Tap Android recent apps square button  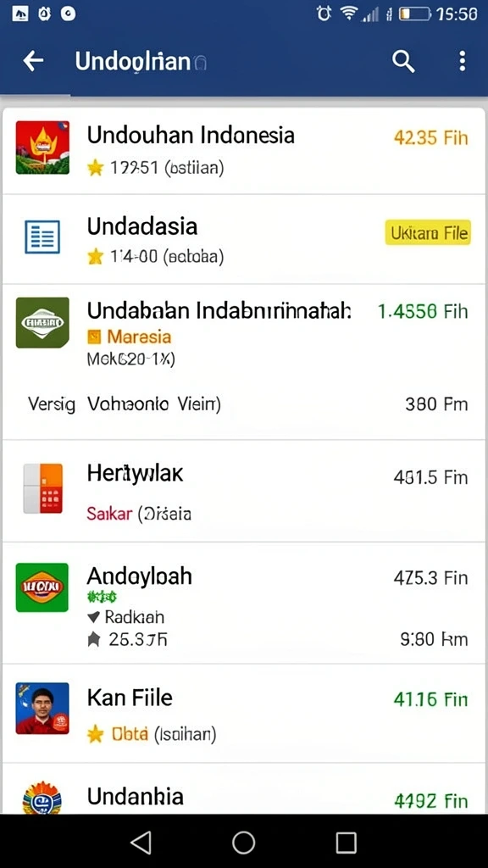tap(346, 843)
